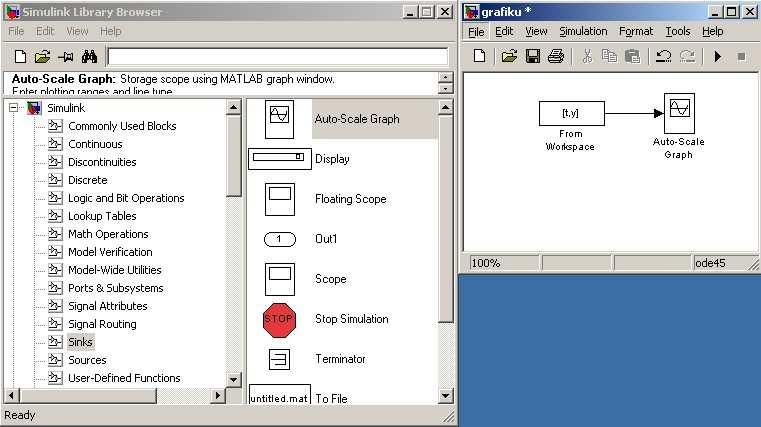Click Paste icon in grafiku toolbar
This screenshot has width=761, height=427.
632,56
